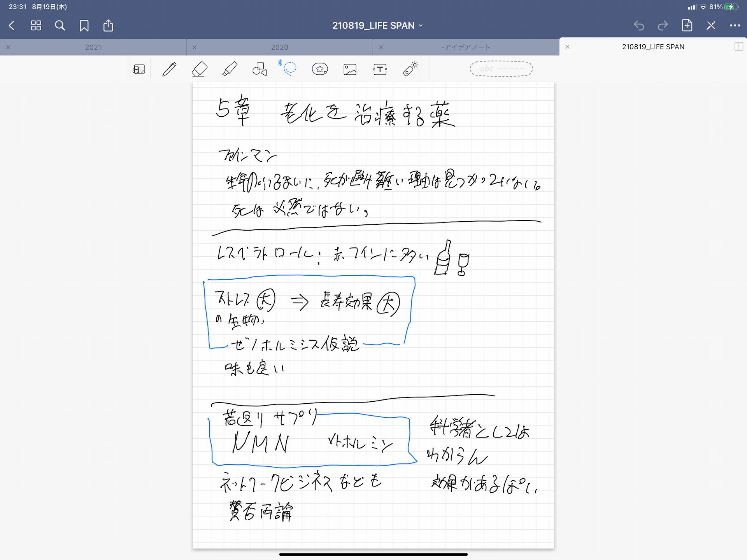Viewport: 747px width, 560px height.
Task: Tap the battery indicator in status bar
Action: click(731, 7)
